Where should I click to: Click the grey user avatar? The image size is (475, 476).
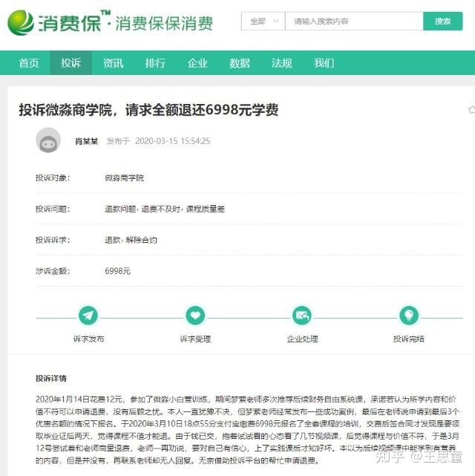click(x=48, y=140)
